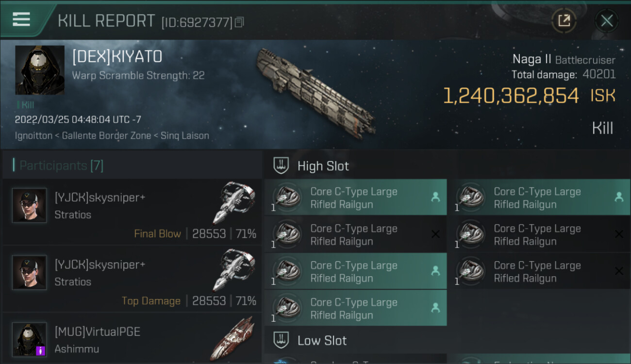Viewport: 631px width, 364px height.
Task: Click Stratios ship icon in Top Damage row
Action: [233, 269]
